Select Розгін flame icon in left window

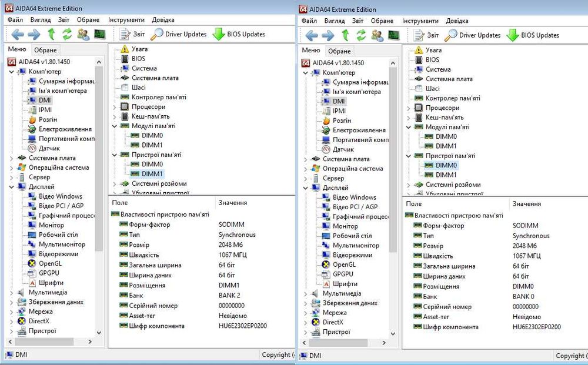tap(32, 119)
